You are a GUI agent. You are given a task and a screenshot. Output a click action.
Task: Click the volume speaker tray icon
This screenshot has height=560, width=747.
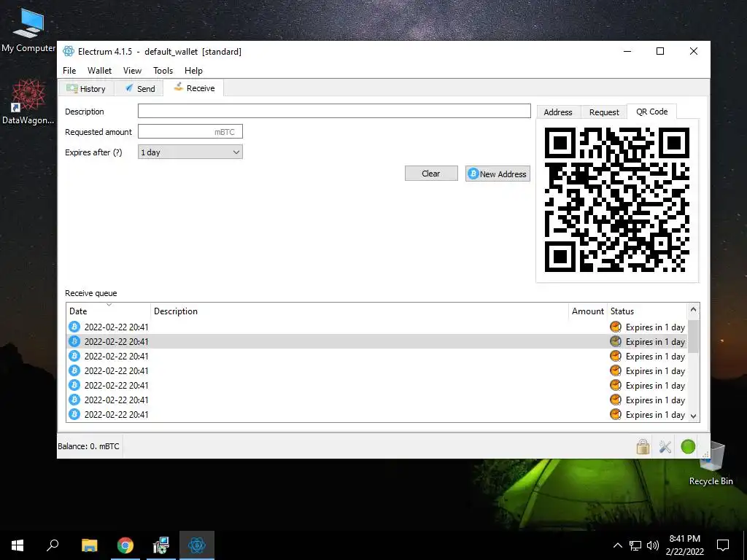click(653, 545)
